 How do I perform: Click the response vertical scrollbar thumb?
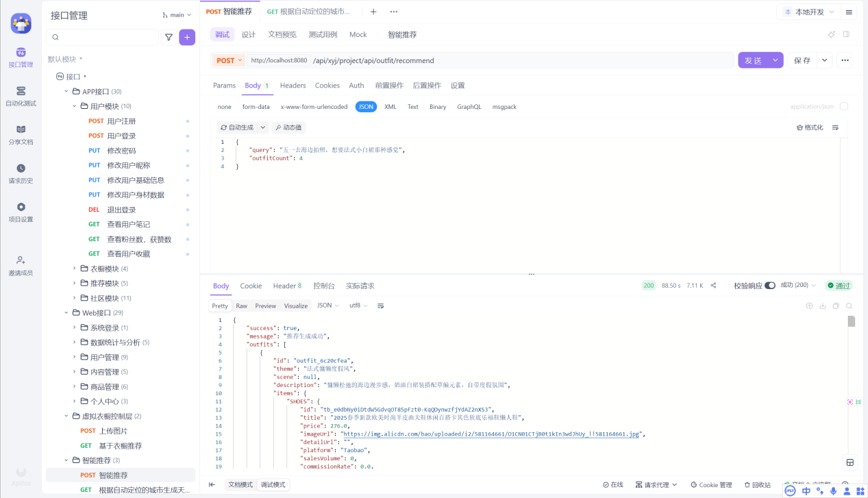(x=852, y=321)
